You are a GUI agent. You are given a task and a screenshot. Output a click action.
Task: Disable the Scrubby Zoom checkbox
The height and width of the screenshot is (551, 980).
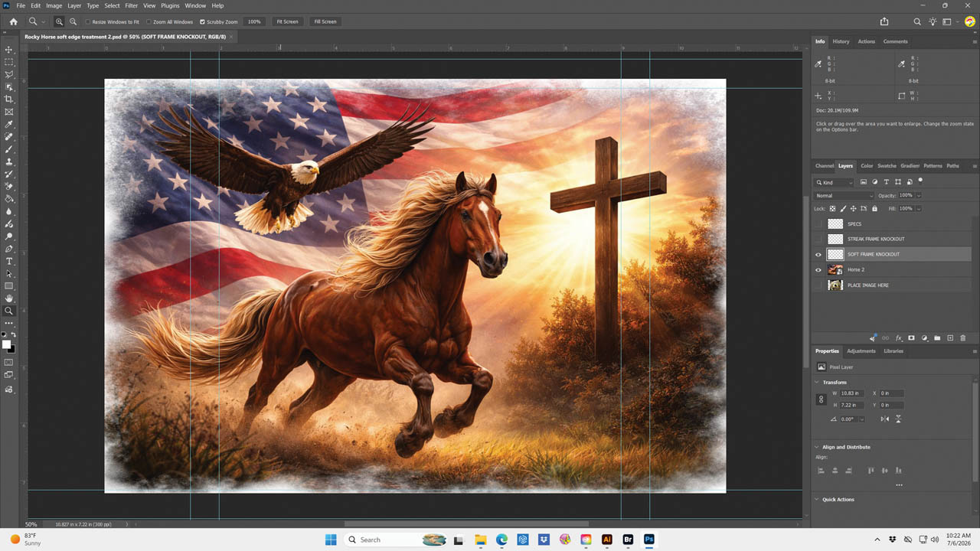click(202, 21)
